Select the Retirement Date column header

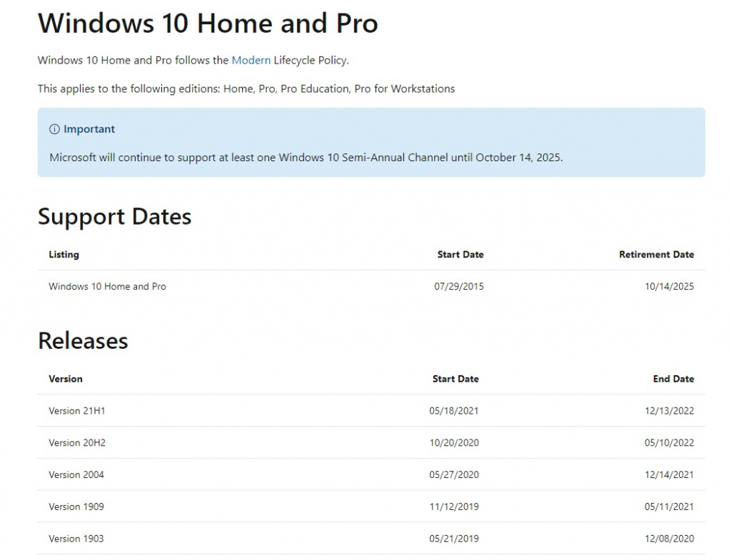656,254
